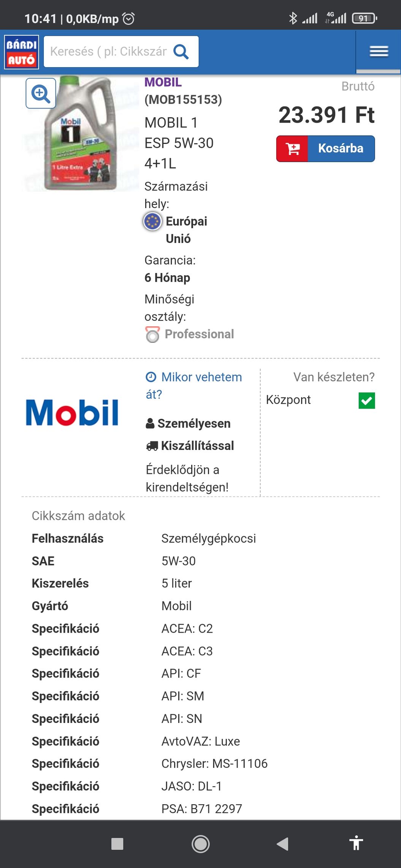Open the hamburger menu
Screen dimensions: 401x868
click(x=379, y=51)
